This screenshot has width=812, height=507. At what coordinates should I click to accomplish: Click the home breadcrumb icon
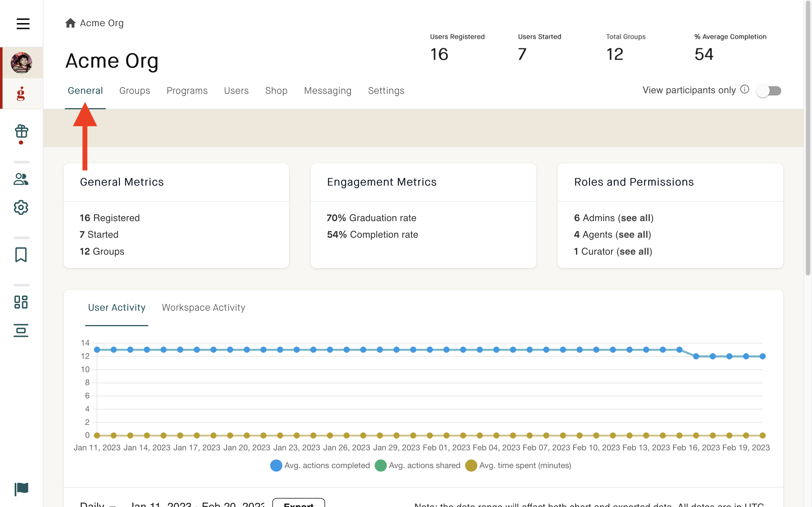tap(70, 23)
